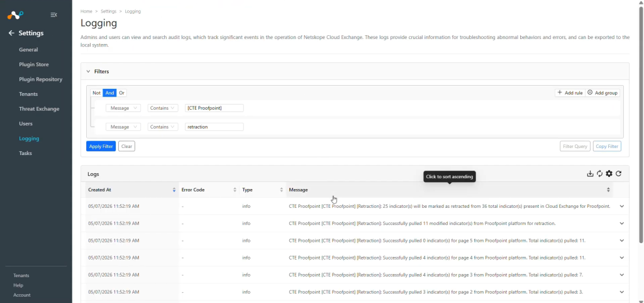
Task: Select the Not condition toggle
Action: coord(96,93)
